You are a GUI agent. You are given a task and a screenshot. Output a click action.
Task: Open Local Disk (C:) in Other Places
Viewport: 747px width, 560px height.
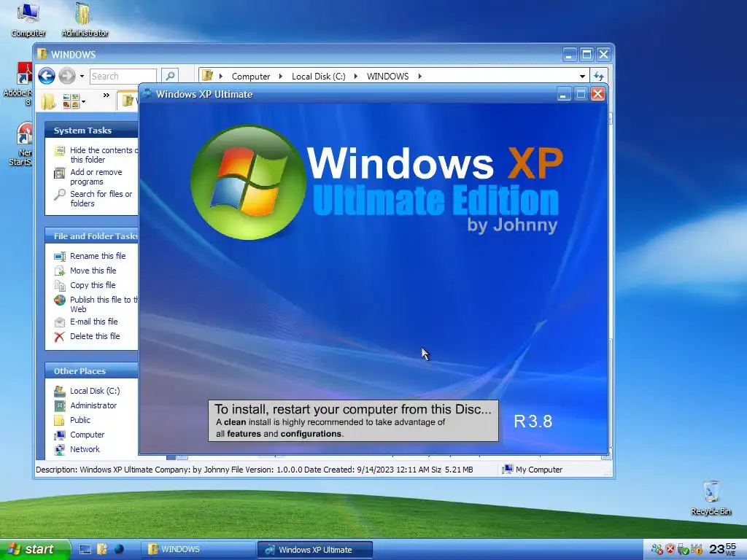(x=95, y=391)
